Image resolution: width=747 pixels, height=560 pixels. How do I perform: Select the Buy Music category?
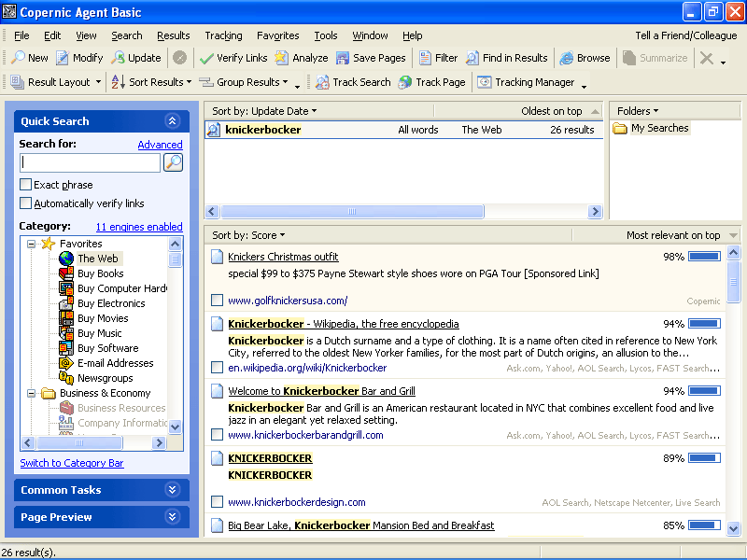[100, 333]
